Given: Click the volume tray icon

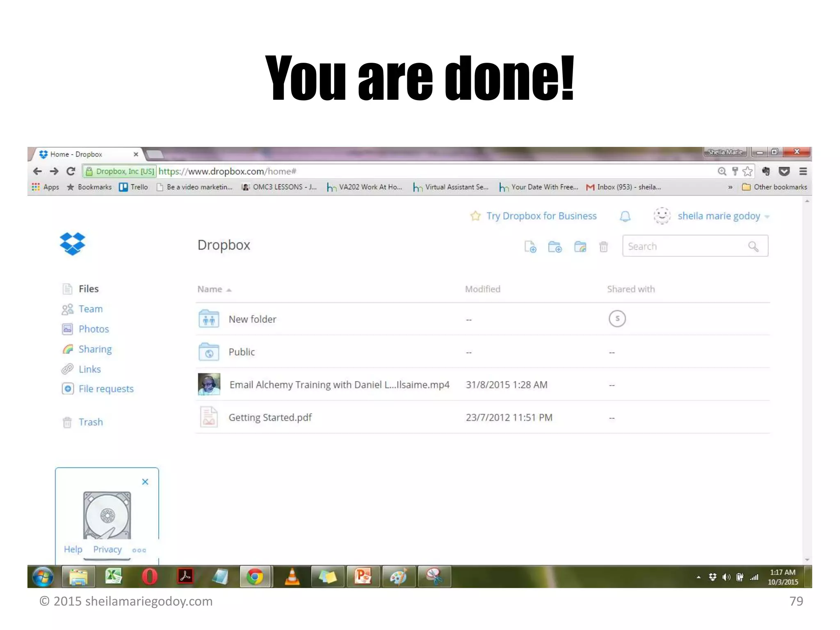Looking at the screenshot, I should click(726, 577).
